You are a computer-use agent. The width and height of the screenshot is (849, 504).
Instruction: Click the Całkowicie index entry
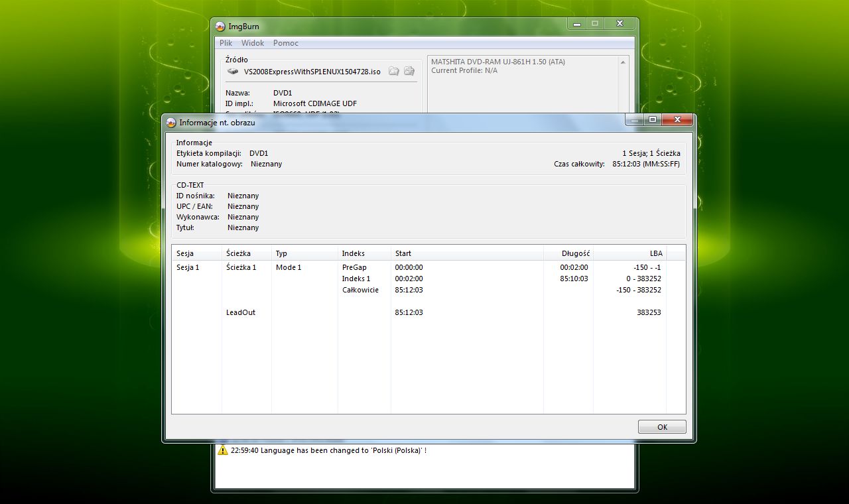click(x=360, y=290)
